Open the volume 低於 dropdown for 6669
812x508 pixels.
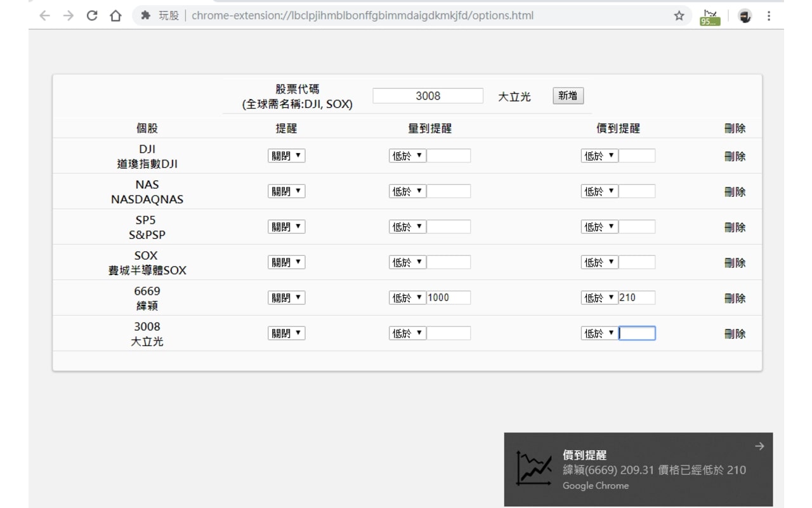[407, 298]
